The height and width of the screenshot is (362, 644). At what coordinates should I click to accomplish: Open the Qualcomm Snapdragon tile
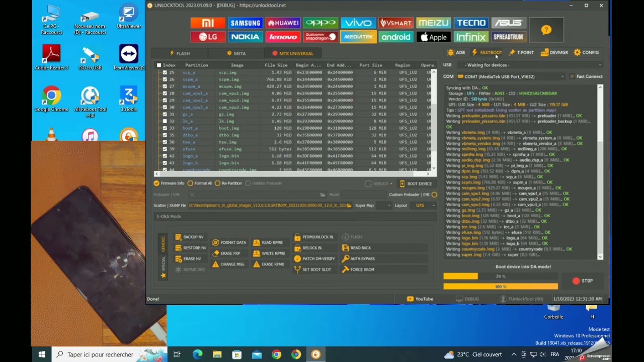tap(320, 37)
